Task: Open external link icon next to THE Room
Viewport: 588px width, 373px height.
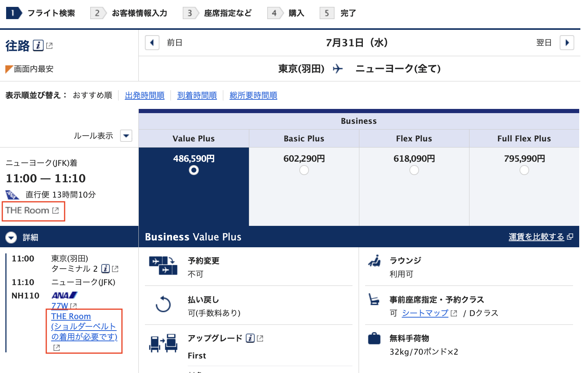Action: point(55,211)
